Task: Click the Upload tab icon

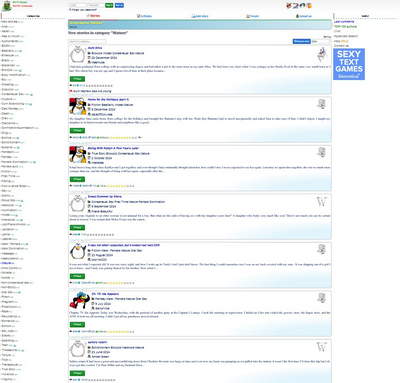Action: (x=297, y=16)
